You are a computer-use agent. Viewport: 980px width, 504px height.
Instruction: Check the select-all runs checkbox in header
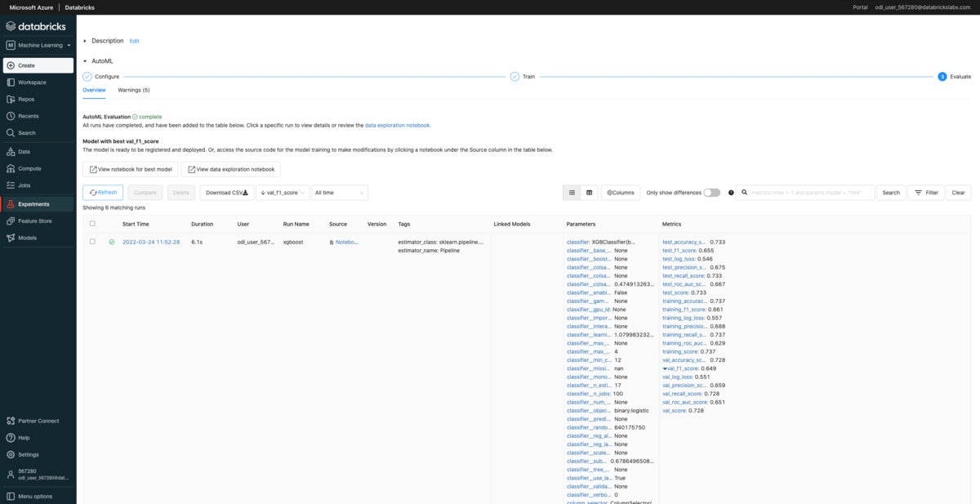point(92,224)
